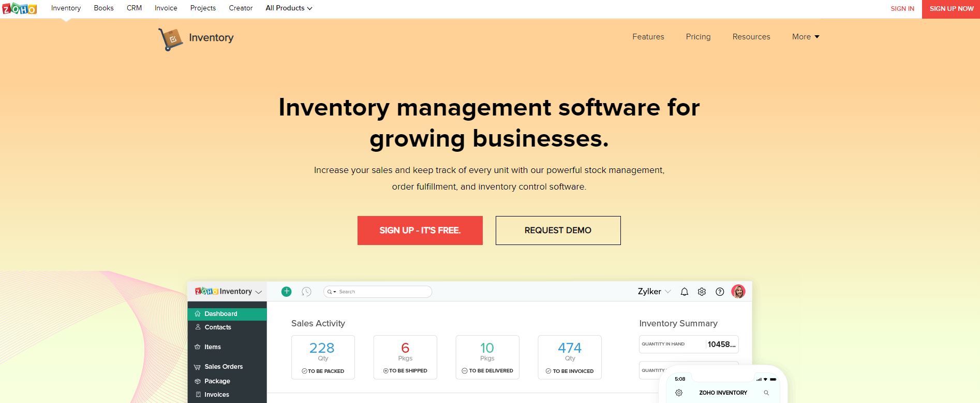Open Projects in the top product bar
980x403 pixels.
point(203,8)
